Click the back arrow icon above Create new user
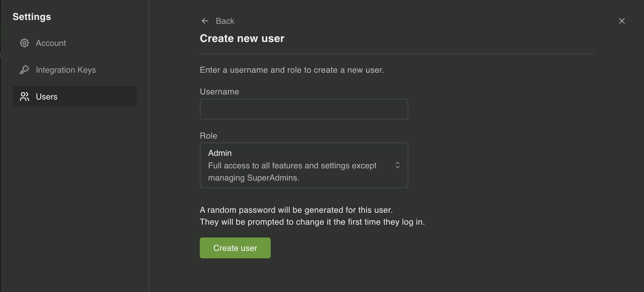Viewport: 644px width, 292px height. (x=205, y=21)
